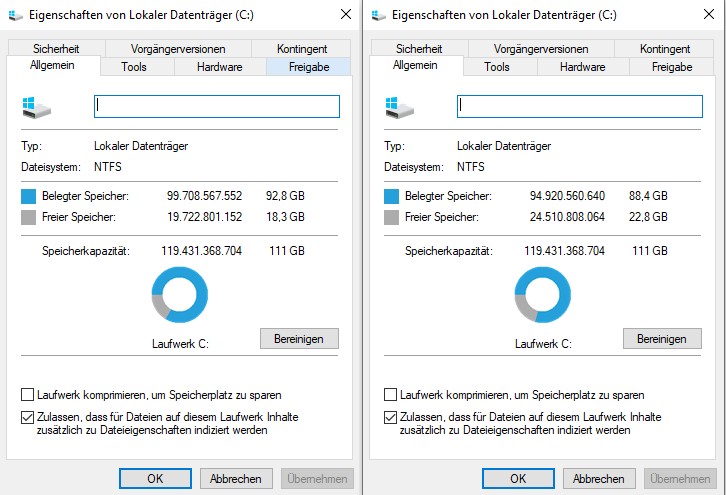
Task: Click Abbrechen in the 92,8 GB dialog
Action: pos(236,479)
